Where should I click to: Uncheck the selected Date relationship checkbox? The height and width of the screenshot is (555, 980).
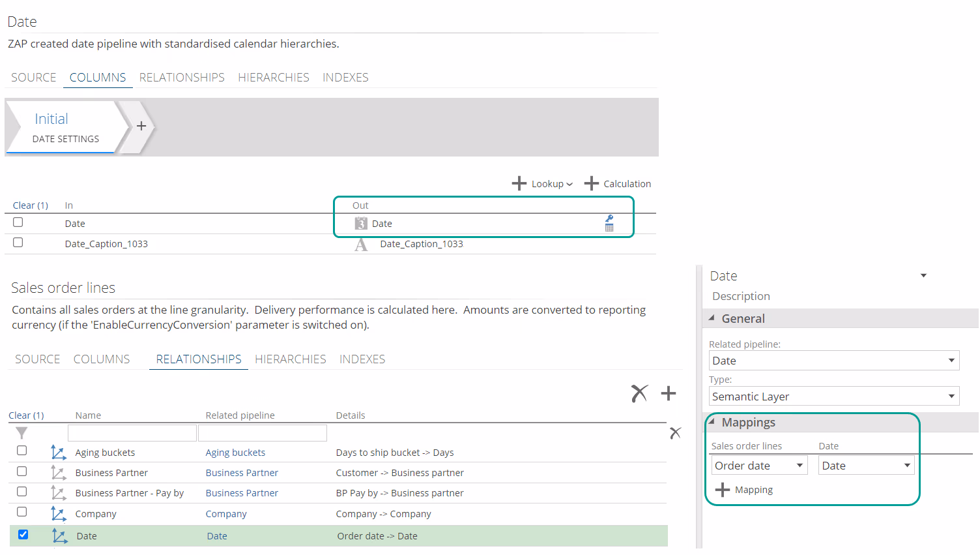pyautogui.click(x=23, y=535)
